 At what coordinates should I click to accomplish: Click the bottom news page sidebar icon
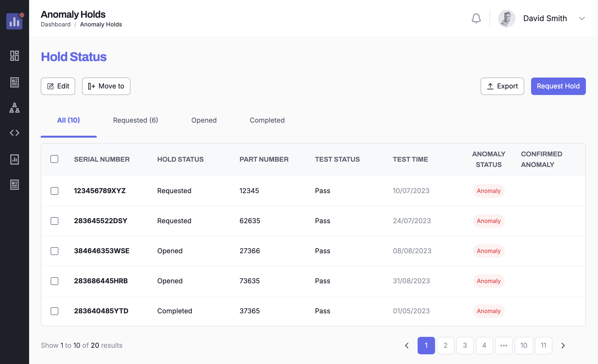click(x=14, y=185)
